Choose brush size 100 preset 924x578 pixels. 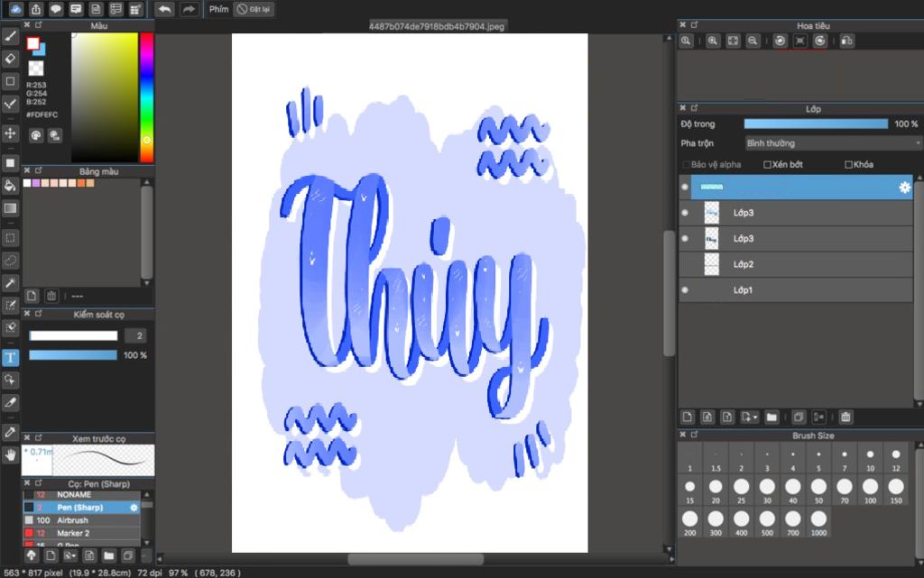pos(871,491)
